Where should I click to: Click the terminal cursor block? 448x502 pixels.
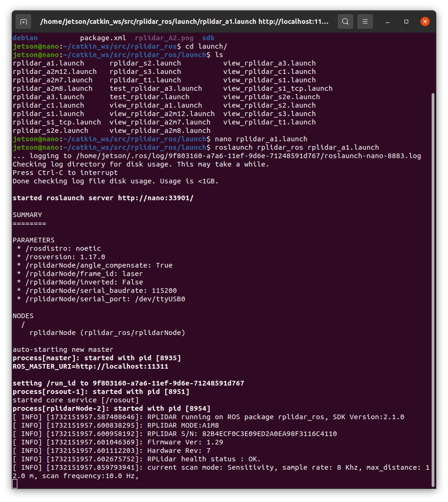click(x=15, y=484)
